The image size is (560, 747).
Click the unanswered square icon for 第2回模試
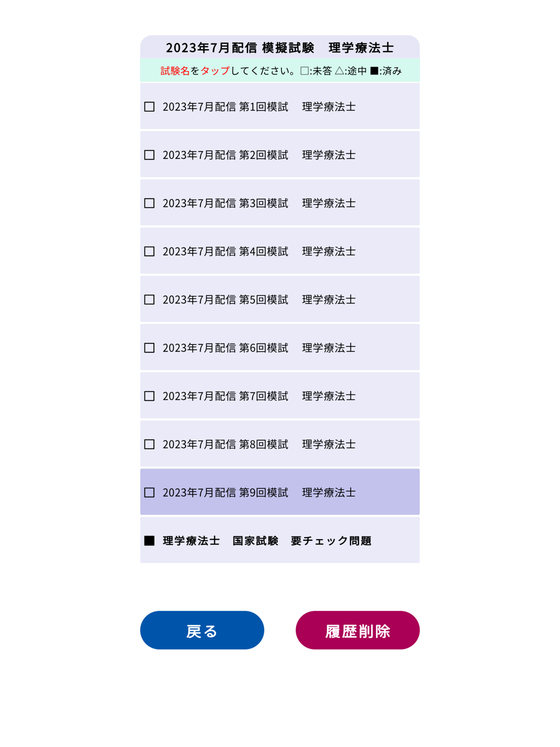tap(150, 155)
